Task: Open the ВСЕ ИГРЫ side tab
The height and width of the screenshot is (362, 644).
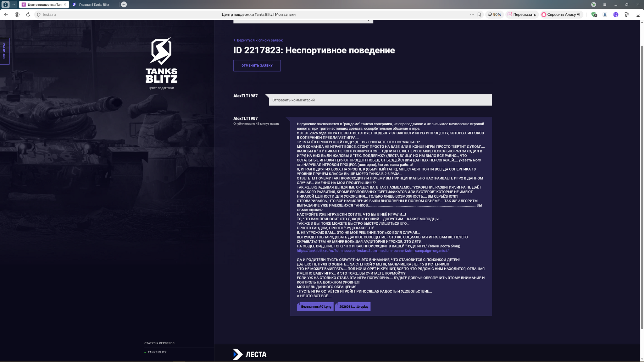Action: pyautogui.click(x=4, y=51)
